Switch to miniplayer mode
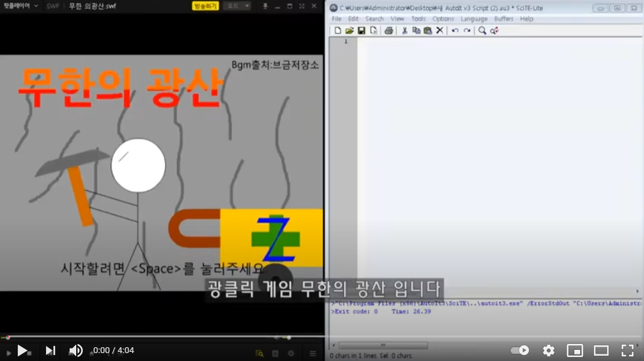This screenshot has height=361, width=644. point(575,350)
